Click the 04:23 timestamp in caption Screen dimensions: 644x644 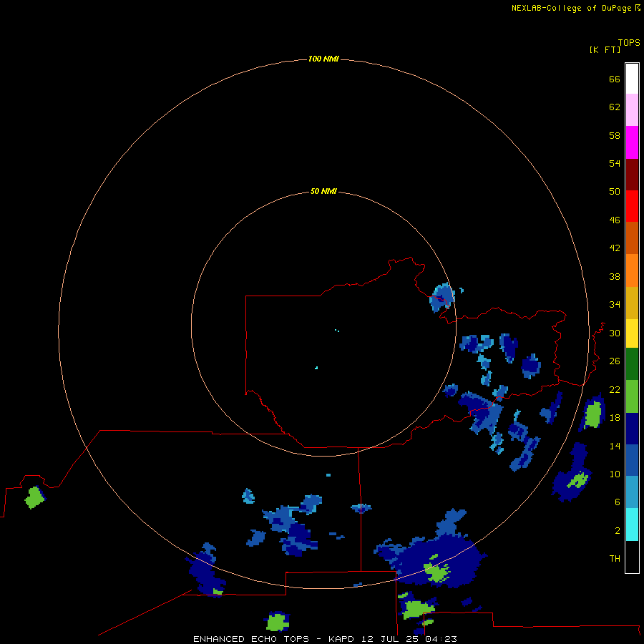pos(441,639)
